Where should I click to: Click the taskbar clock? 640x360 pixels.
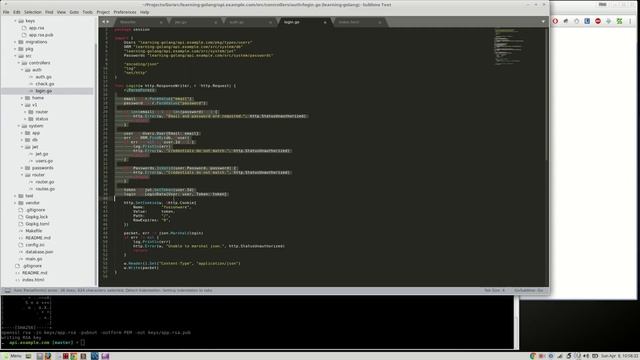pos(619,356)
